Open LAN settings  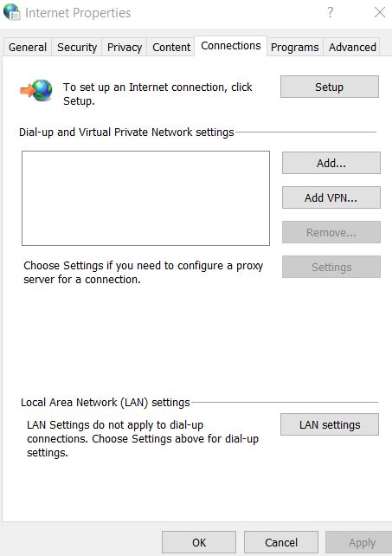coord(330,424)
